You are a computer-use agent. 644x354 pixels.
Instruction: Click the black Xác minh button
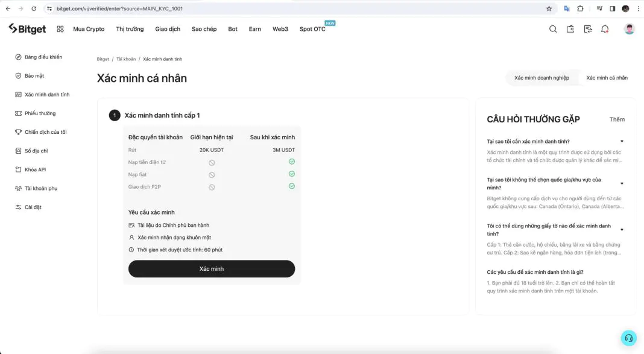pyautogui.click(x=212, y=268)
